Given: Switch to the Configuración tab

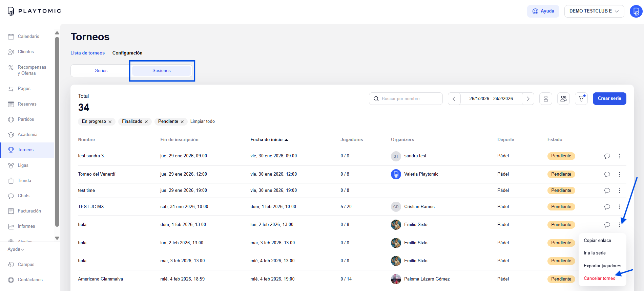Looking at the screenshot, I should 127,53.
